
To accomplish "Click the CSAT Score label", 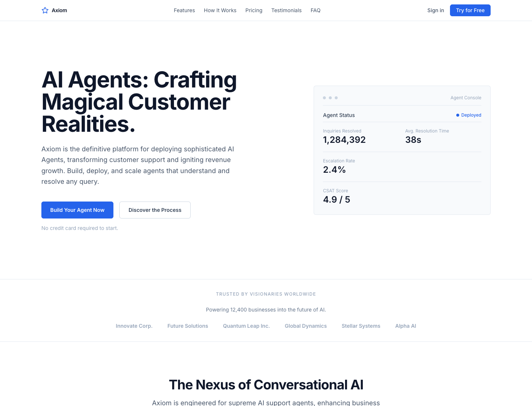I will coord(335,191).
